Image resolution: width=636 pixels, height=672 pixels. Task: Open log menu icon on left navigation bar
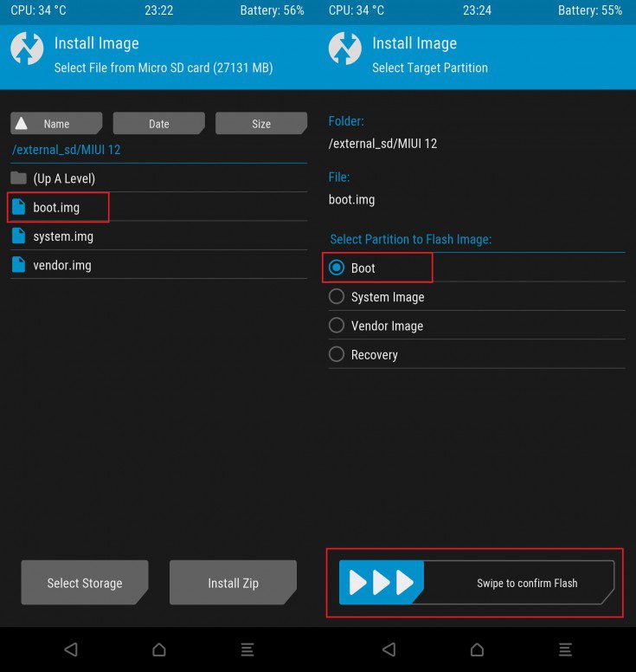[x=247, y=649]
